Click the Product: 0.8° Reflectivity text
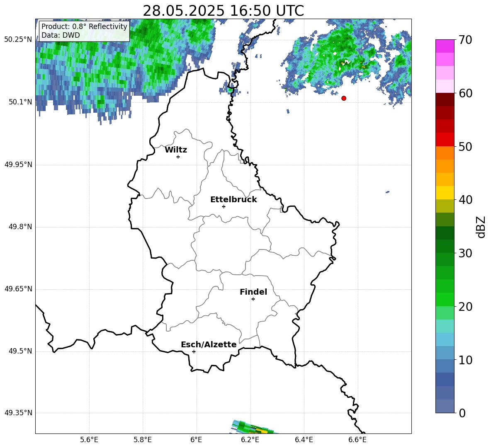 tap(84, 26)
